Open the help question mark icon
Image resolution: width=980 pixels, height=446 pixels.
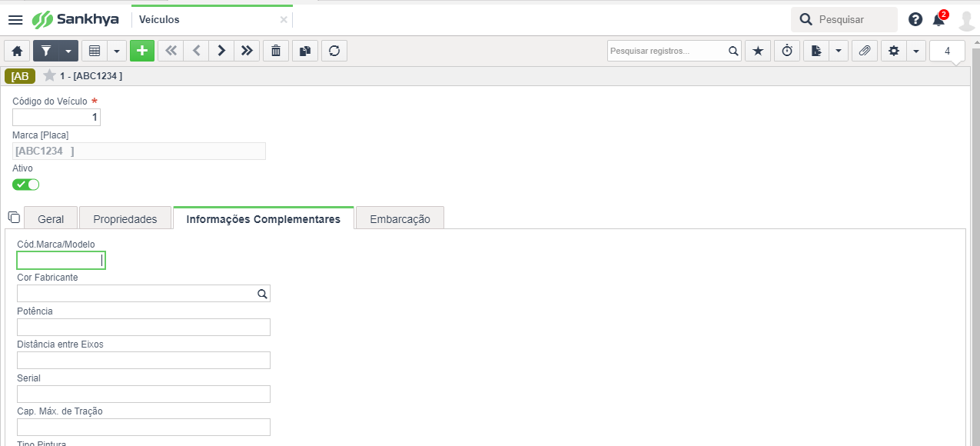pyautogui.click(x=915, y=19)
